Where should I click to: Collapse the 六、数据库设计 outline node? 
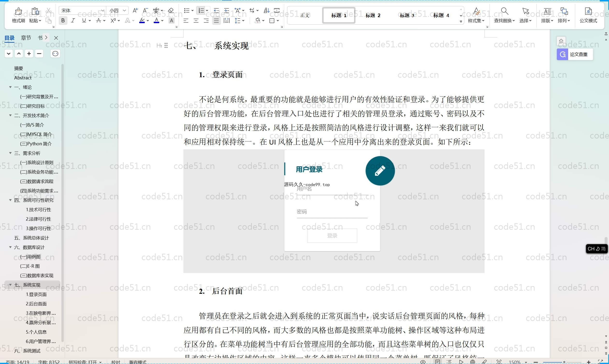point(10,247)
